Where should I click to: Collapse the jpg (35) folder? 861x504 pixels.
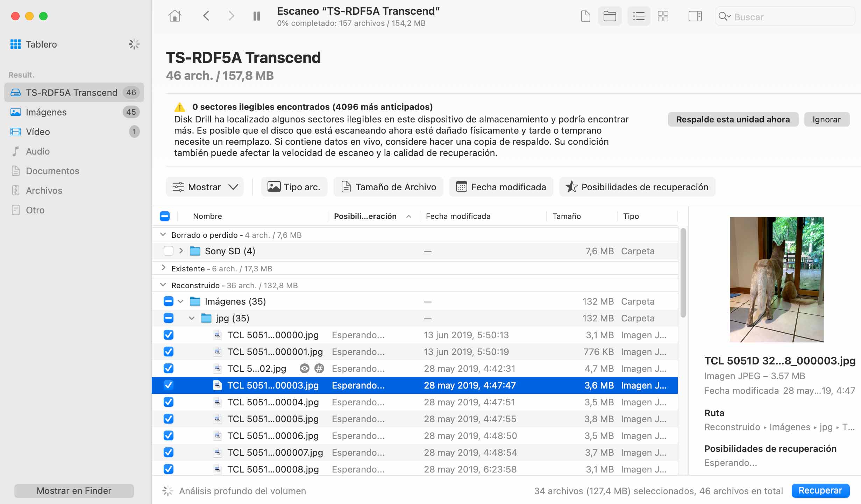click(x=192, y=318)
